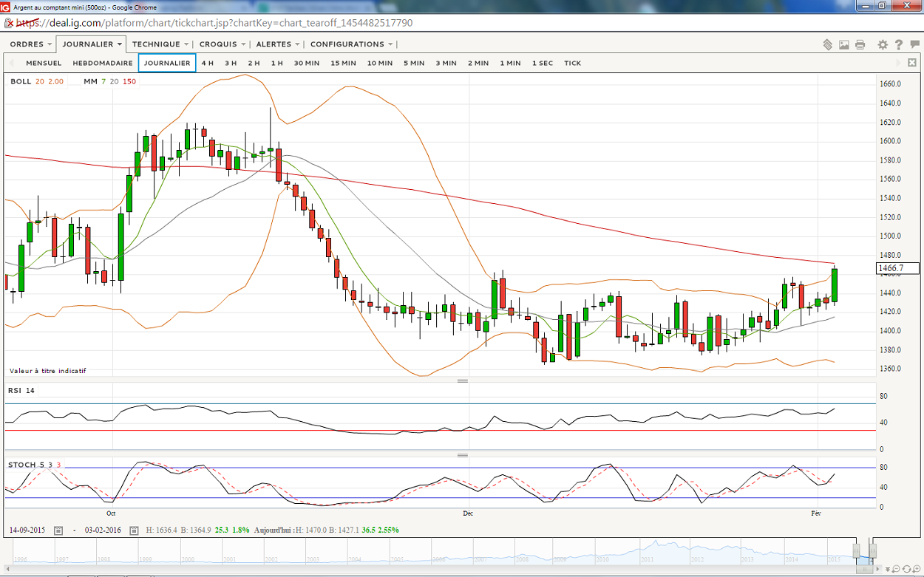
Task: Save chart as image using picture icon
Action: [x=844, y=45]
